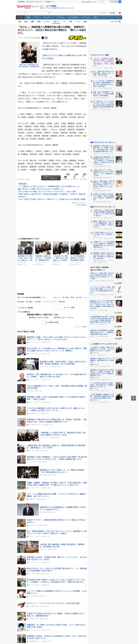Open the article's main funeral photo thumbnail
The width and height of the screenshot is (138, 644).
point(29,52)
